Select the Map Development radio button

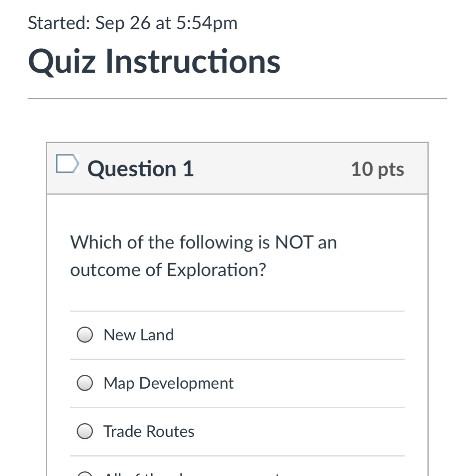point(85,383)
